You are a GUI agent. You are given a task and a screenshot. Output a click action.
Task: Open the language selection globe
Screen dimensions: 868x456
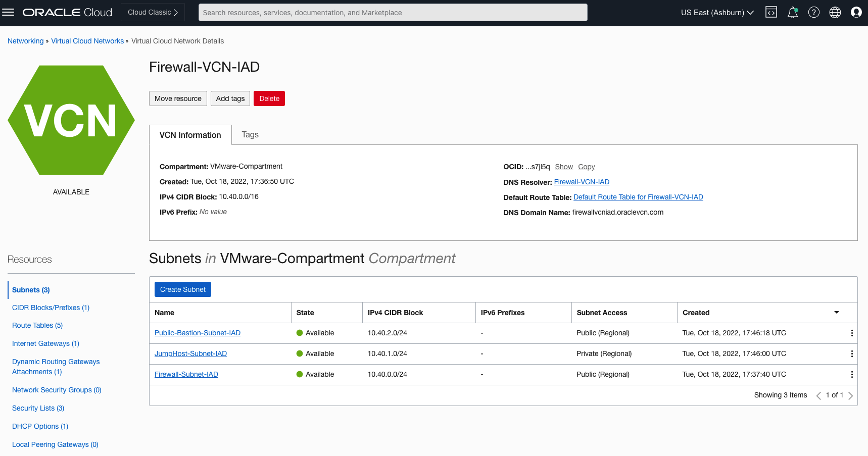click(835, 12)
